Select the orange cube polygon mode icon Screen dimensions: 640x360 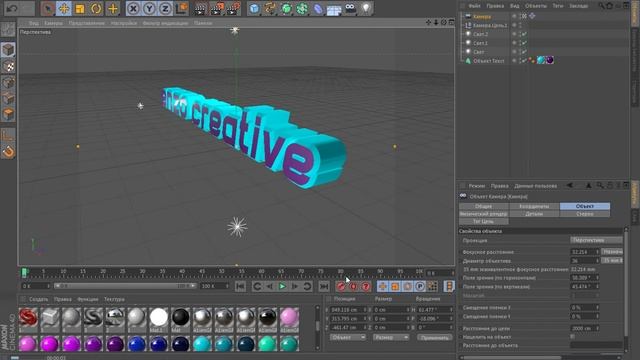(8, 114)
